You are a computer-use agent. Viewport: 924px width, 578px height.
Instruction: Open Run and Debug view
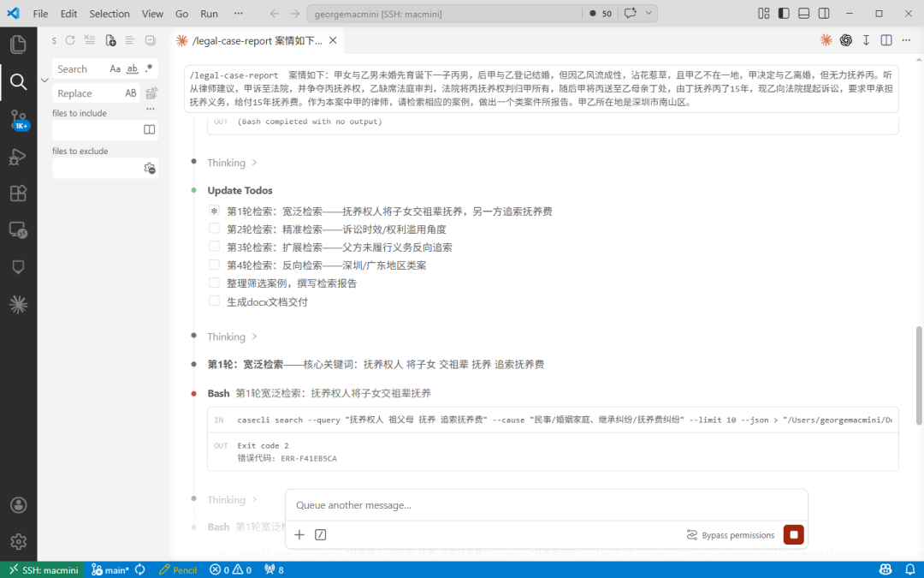point(18,157)
